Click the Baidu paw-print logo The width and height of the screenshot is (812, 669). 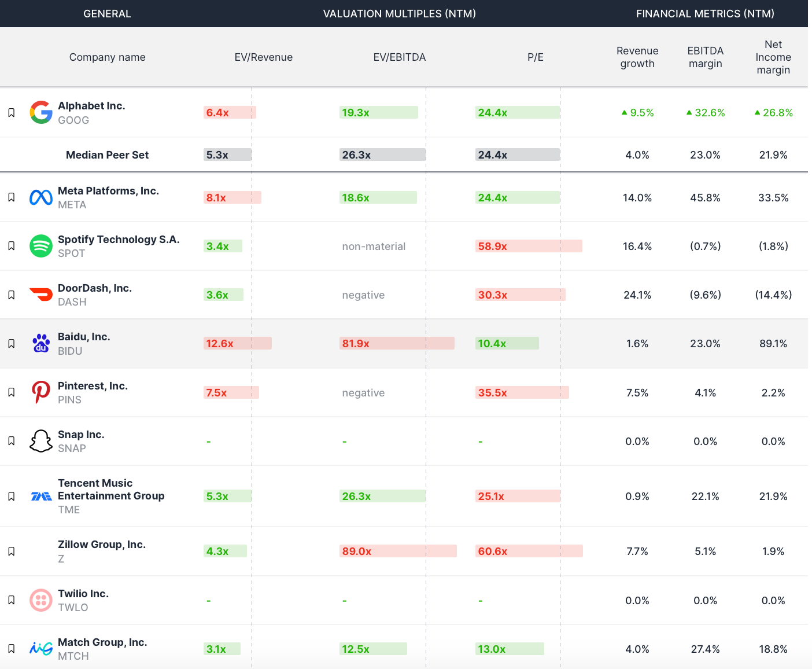point(40,343)
